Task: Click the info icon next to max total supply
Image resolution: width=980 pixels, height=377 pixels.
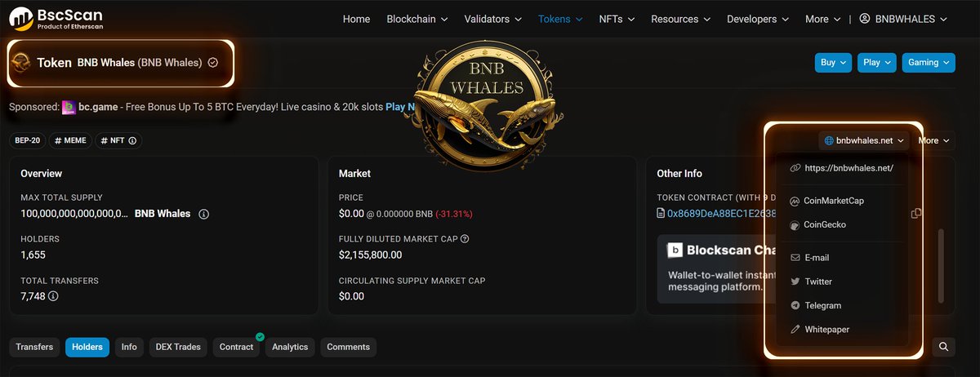Action: [x=204, y=214]
